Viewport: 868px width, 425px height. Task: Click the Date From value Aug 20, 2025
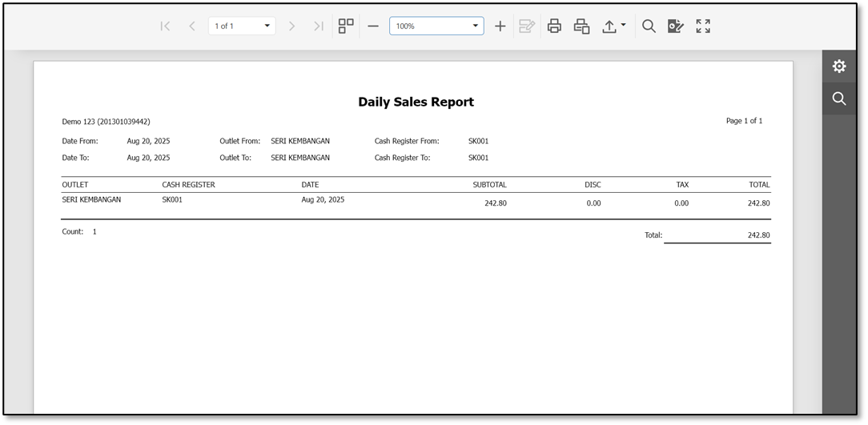148,141
